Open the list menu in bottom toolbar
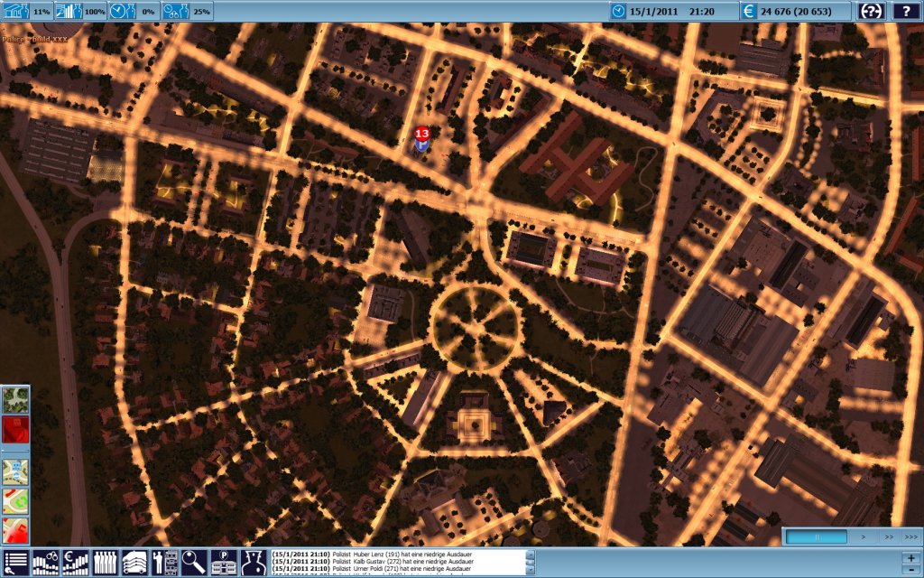 tap(15, 562)
